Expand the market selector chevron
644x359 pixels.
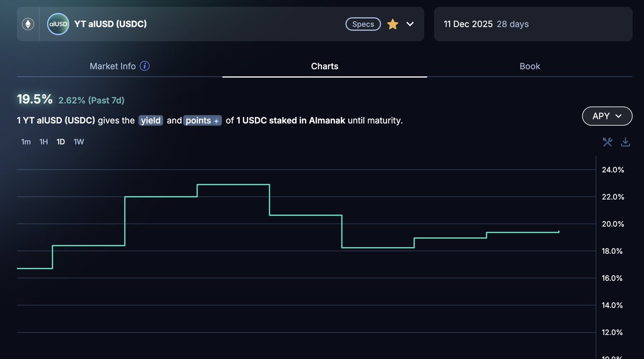(410, 24)
